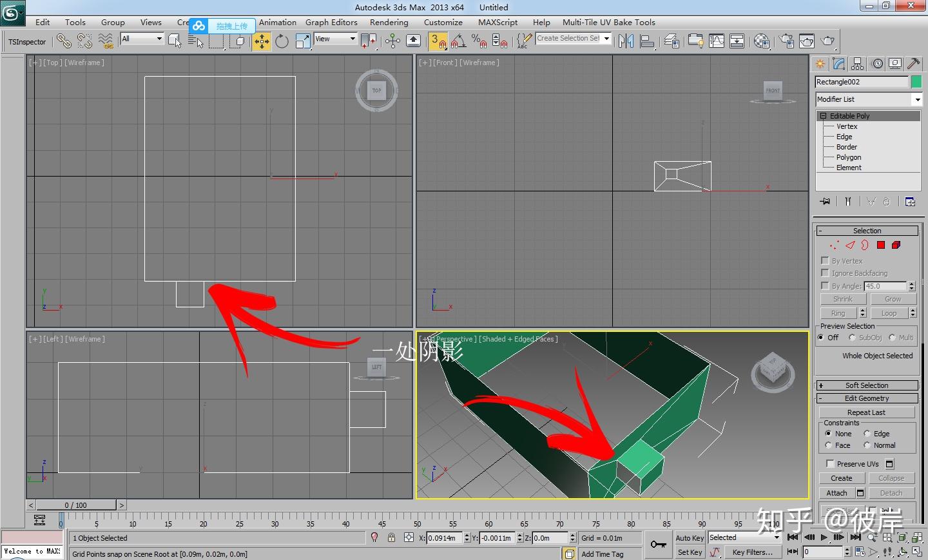Choose the Normal constraint radio button
The height and width of the screenshot is (560, 928).
click(x=867, y=445)
